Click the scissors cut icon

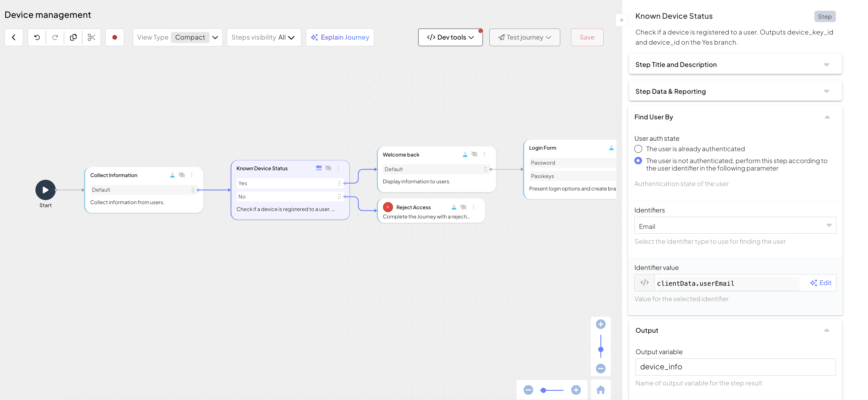point(91,37)
